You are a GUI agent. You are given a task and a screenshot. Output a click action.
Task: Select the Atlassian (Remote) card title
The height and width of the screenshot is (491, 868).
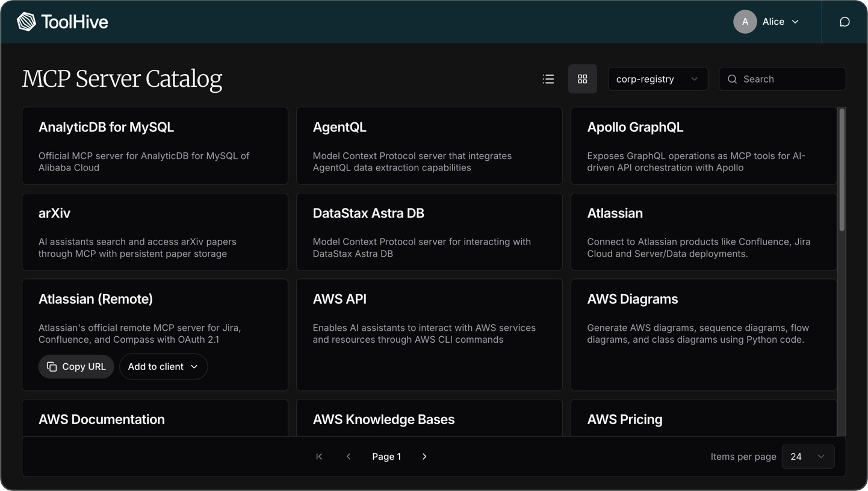tap(96, 299)
